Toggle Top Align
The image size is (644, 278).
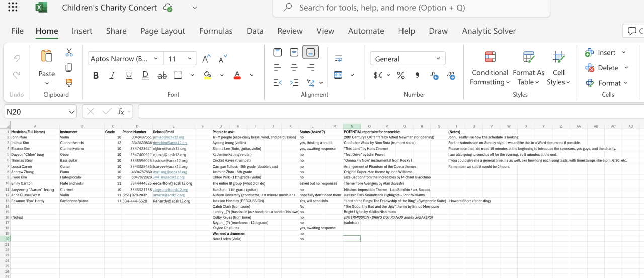click(277, 52)
